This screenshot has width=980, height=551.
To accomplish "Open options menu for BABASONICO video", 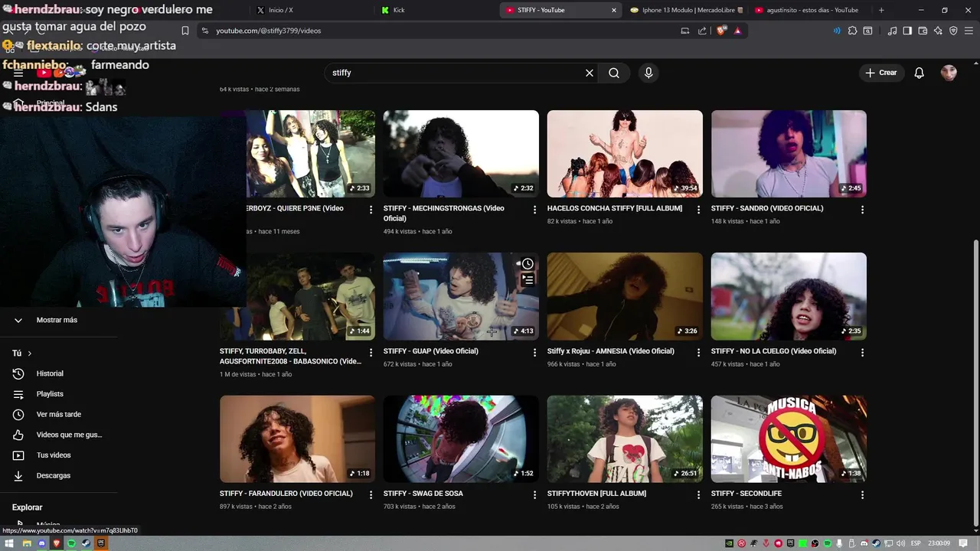I will click(x=371, y=353).
